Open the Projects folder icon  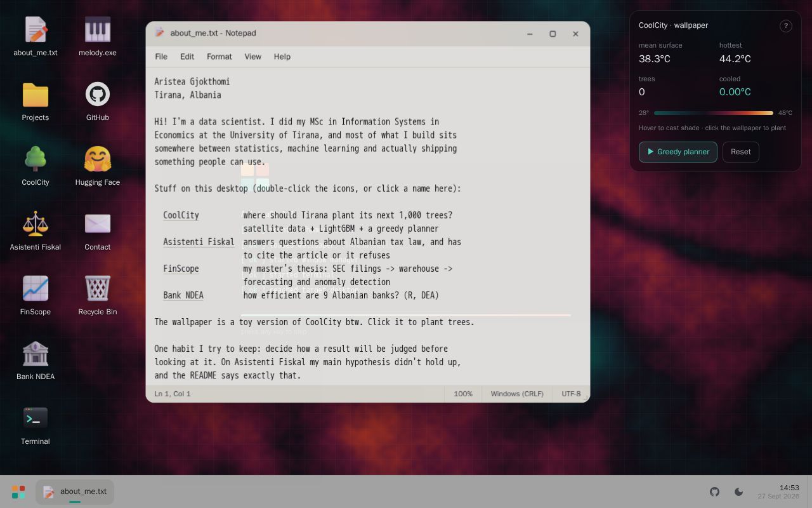36,102
